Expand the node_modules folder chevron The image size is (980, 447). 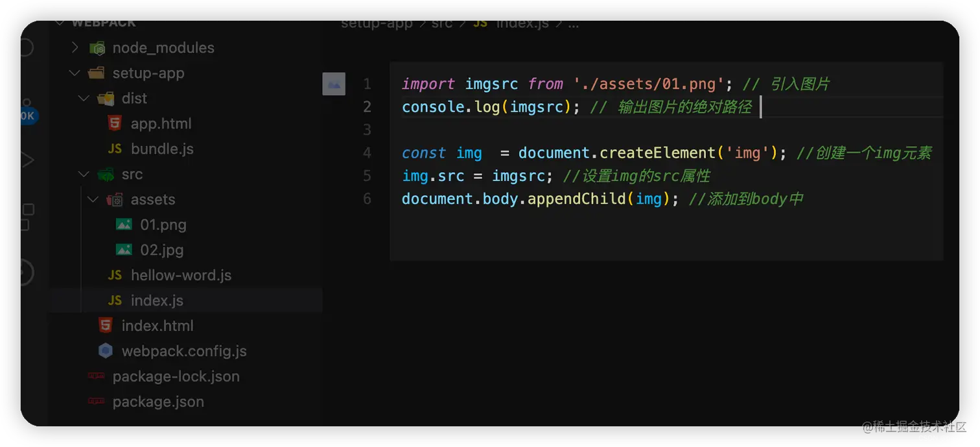tap(75, 47)
